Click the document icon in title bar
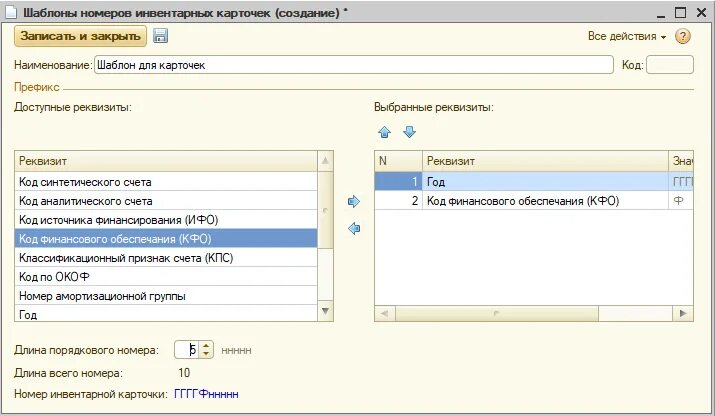This screenshot has width=715, height=416. pyautogui.click(x=11, y=12)
